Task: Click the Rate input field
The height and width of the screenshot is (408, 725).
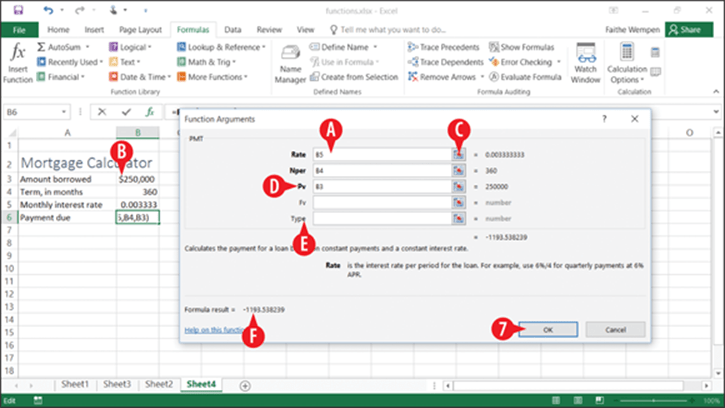Action: point(382,155)
